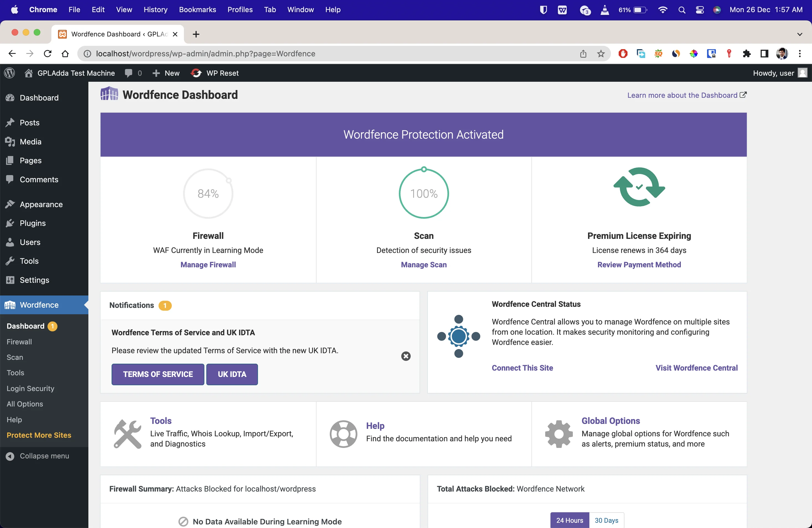Open the Chrome Extensions puzzle icon

[747, 54]
